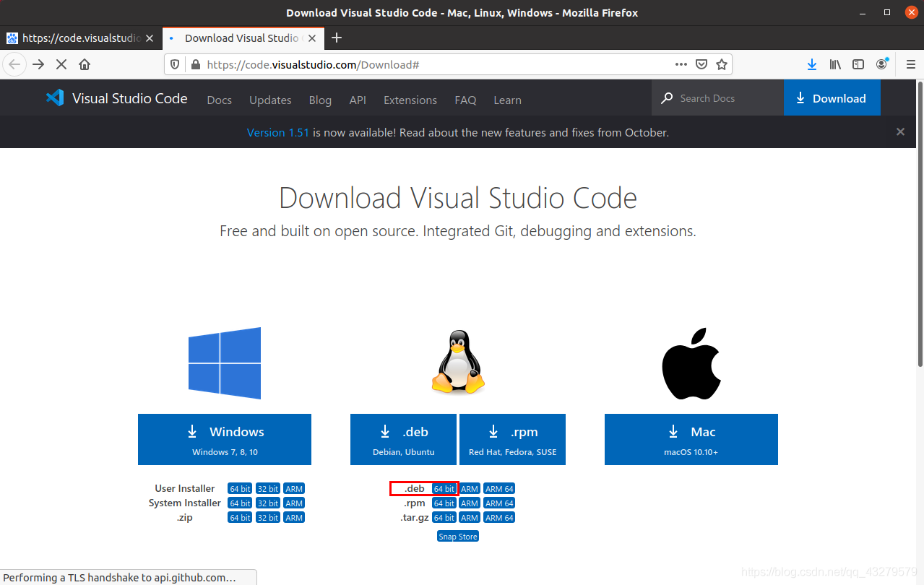This screenshot has width=924, height=585.
Task: Open Extensions in the site navigation
Action: pyautogui.click(x=410, y=100)
